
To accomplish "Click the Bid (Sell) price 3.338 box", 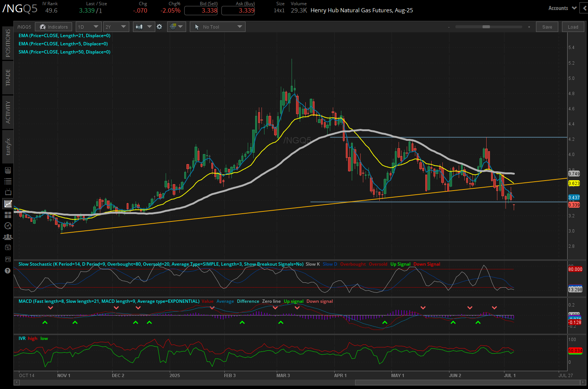I will 201,10.
